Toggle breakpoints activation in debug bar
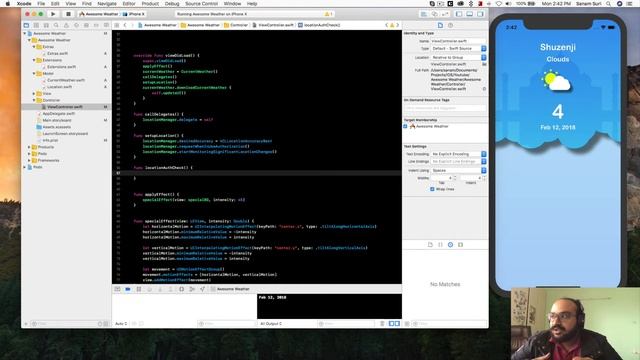 pyautogui.click(x=128, y=289)
